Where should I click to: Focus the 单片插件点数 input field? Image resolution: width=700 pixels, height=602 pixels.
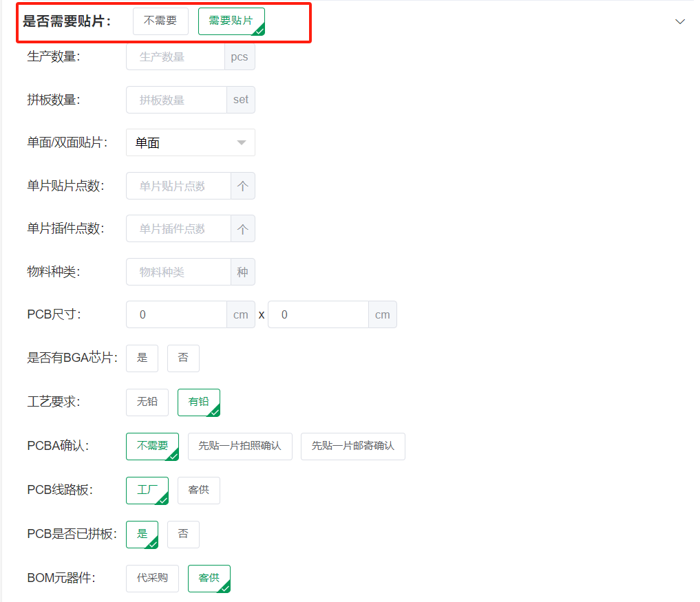click(x=178, y=228)
